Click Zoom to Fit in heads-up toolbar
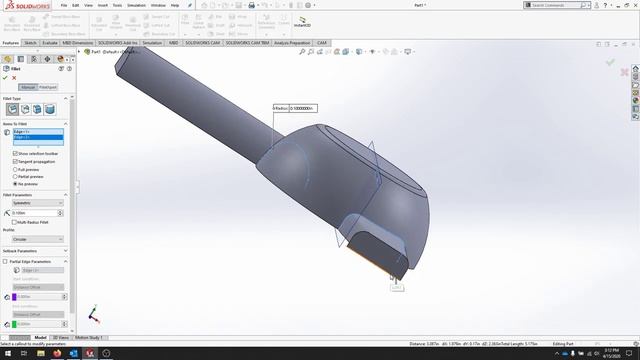This screenshot has width=640, height=360. 302,52
